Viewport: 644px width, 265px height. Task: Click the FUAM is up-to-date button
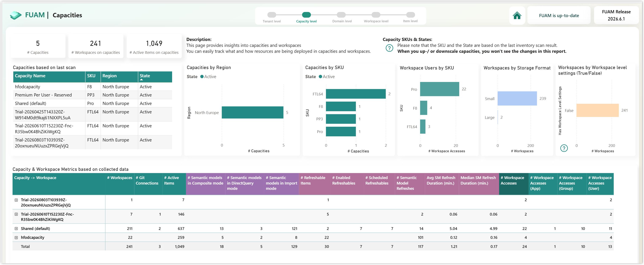pyautogui.click(x=559, y=15)
